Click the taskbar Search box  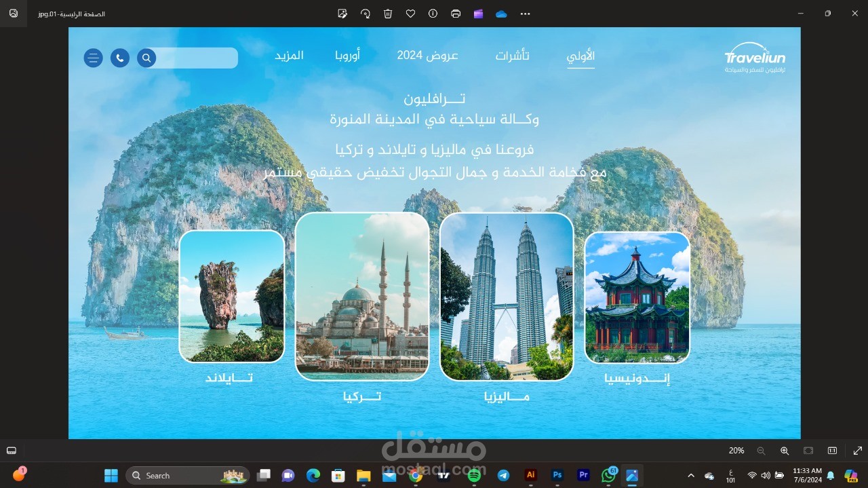click(187, 475)
